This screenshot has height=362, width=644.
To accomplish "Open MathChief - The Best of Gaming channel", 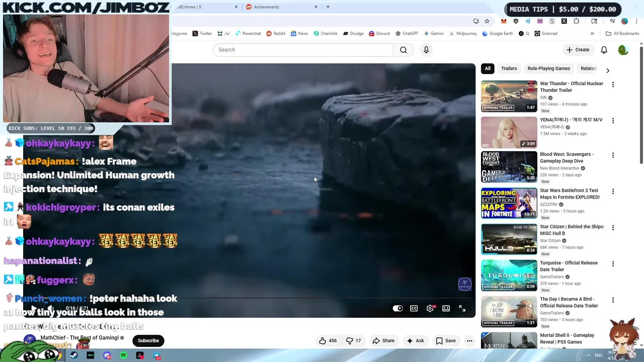I will pyautogui.click(x=79, y=338).
